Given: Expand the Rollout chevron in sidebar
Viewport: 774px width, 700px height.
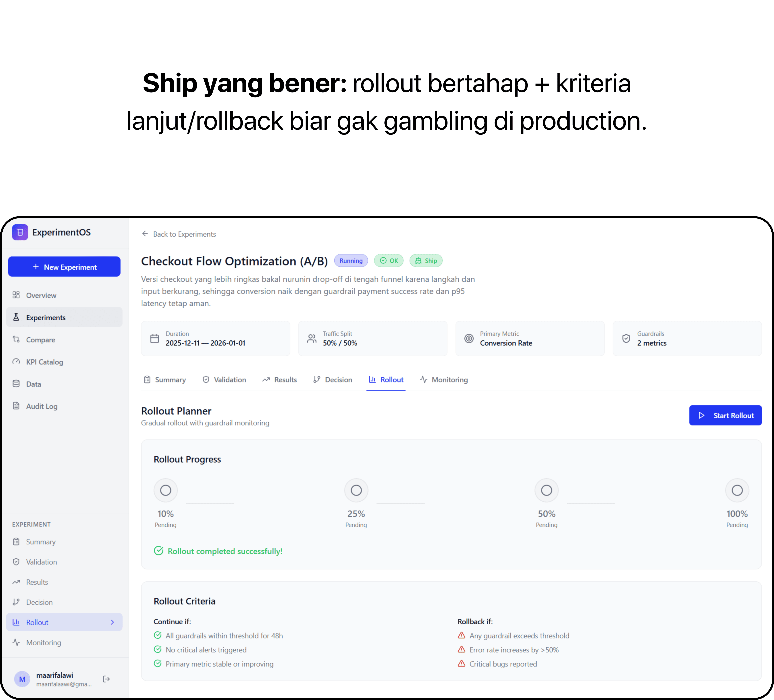Looking at the screenshot, I should [x=112, y=622].
